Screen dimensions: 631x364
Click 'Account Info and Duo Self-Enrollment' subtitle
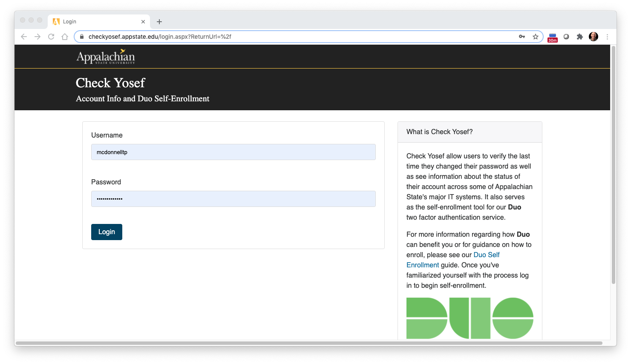(143, 99)
